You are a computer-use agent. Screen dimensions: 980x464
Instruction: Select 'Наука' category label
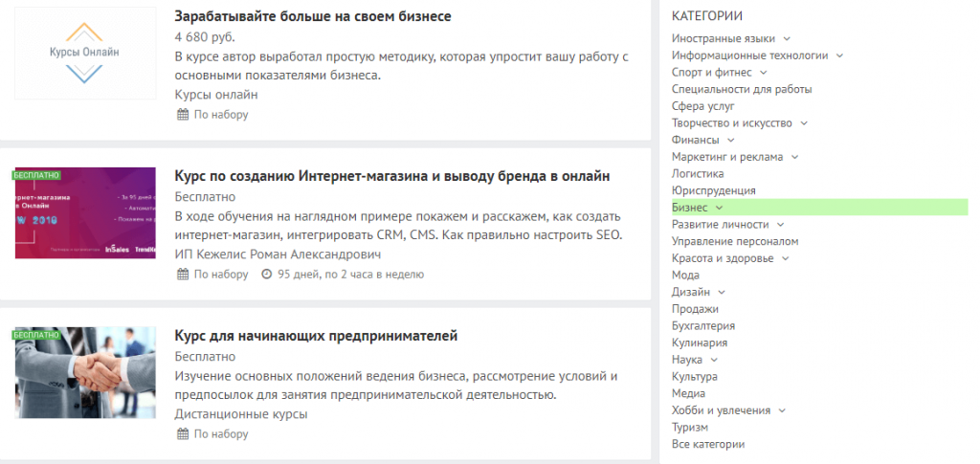pos(687,360)
